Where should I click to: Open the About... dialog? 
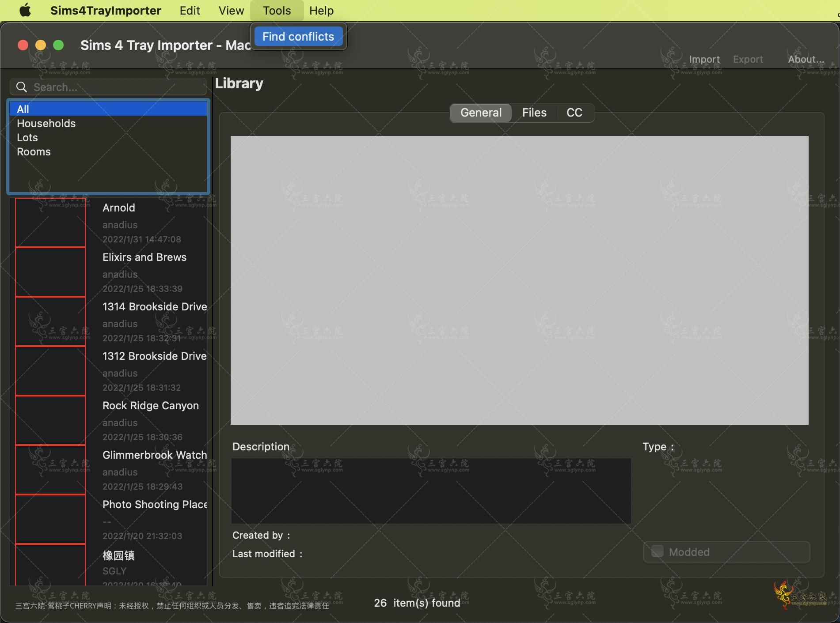click(x=806, y=59)
